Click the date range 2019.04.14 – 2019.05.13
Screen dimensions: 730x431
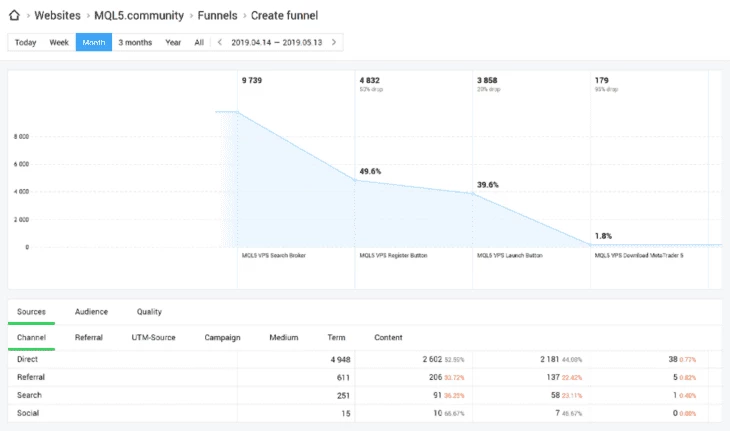pos(277,42)
